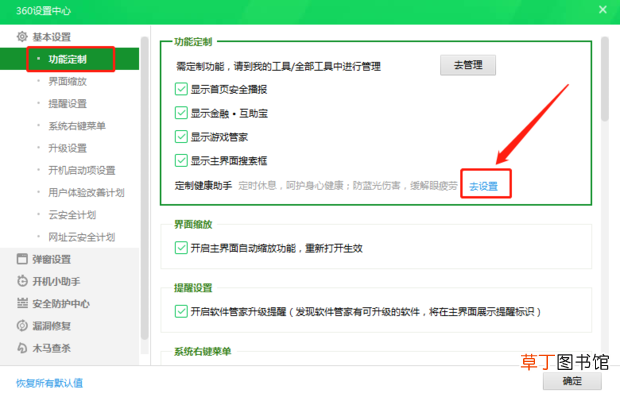Viewport: 620px width, 397px height.
Task: Click the window icon beside 弹窗设置
Action: pos(22,259)
